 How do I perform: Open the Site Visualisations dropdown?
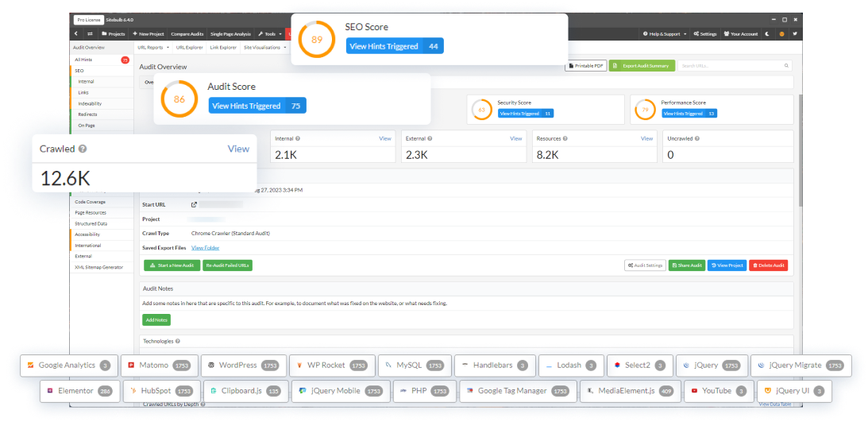(265, 48)
